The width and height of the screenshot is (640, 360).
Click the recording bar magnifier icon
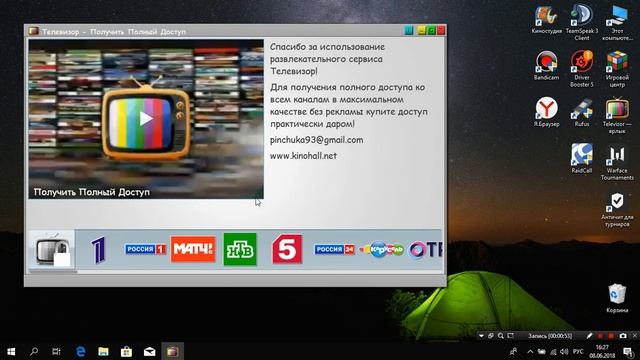click(500, 336)
